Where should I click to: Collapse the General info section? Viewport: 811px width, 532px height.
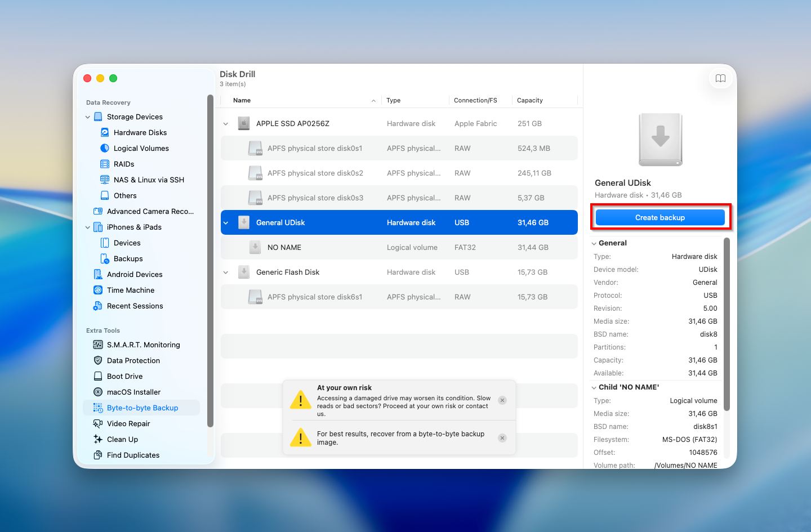(594, 243)
